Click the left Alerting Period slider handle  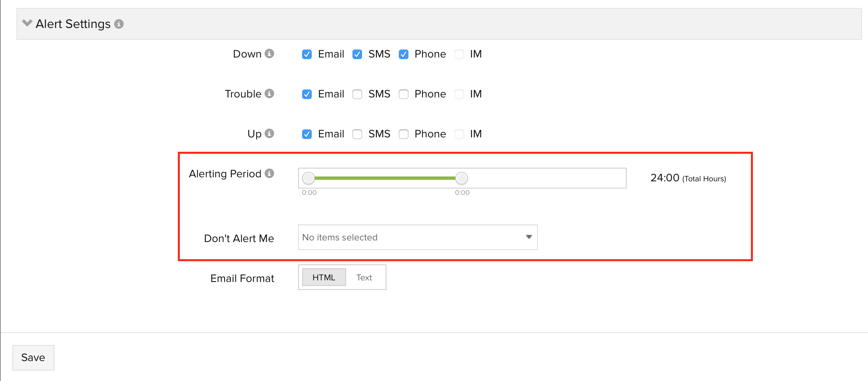(309, 178)
